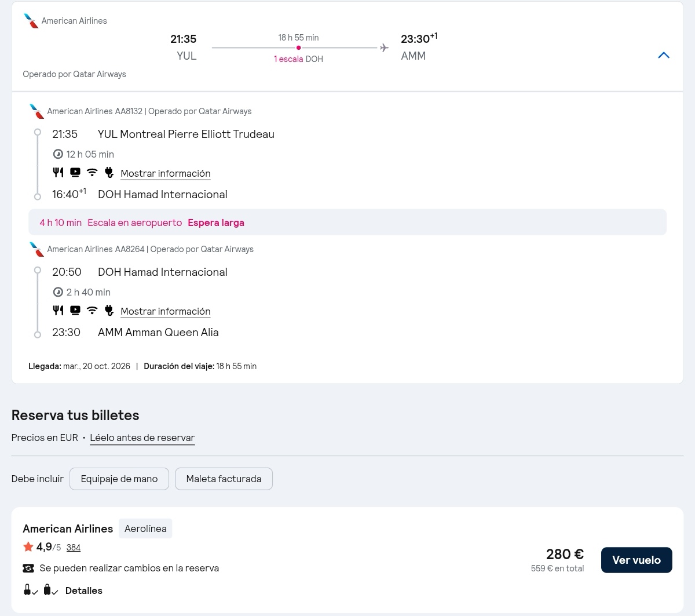Click the entertainment icon on DOH–AMM segment
695x616 pixels.
point(75,310)
